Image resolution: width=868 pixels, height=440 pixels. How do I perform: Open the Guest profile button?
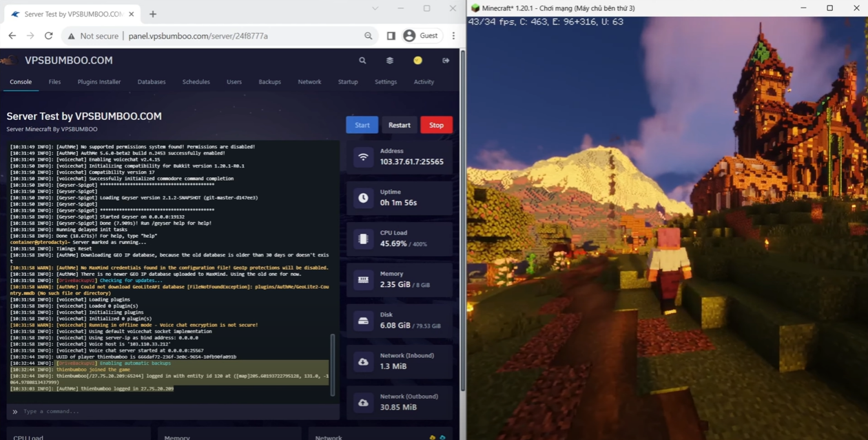[421, 36]
